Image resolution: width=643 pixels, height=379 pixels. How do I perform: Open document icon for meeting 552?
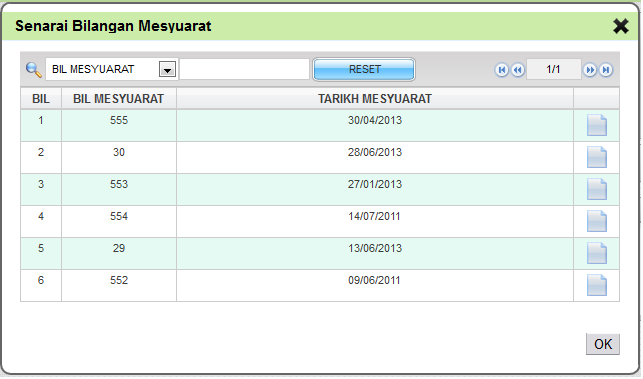tap(597, 285)
